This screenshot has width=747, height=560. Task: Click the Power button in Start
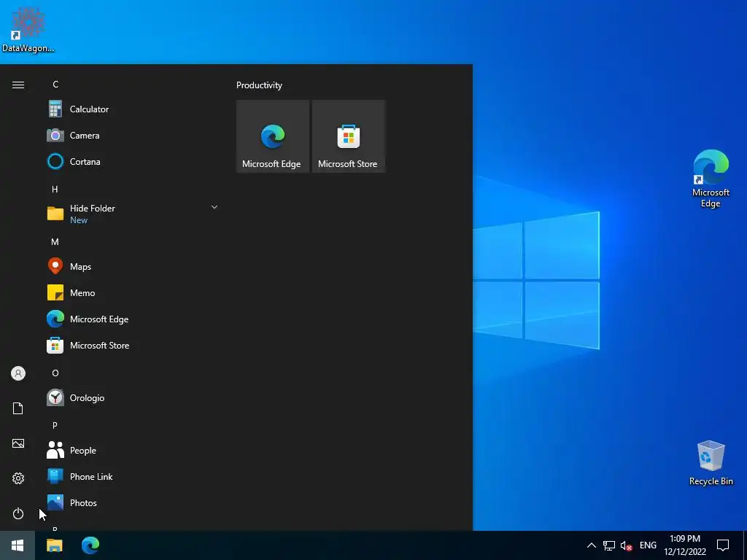tap(18, 513)
